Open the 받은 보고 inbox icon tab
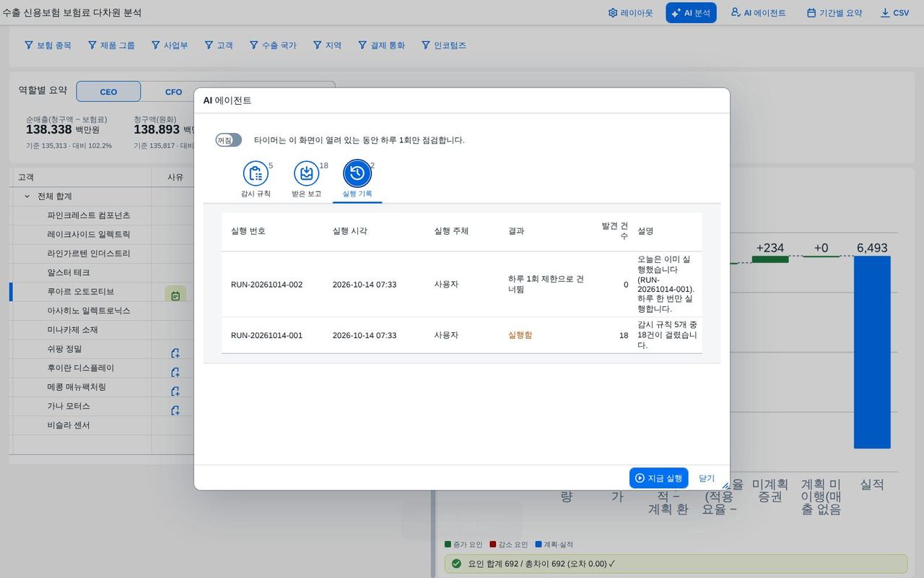Image resolution: width=924 pixels, height=578 pixels. [x=306, y=179]
